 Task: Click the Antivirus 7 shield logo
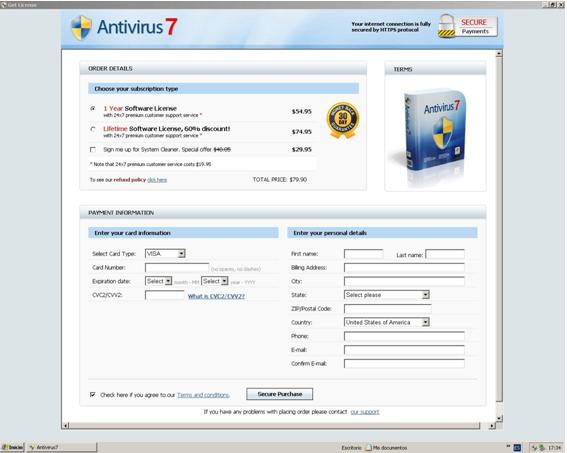[x=81, y=28]
